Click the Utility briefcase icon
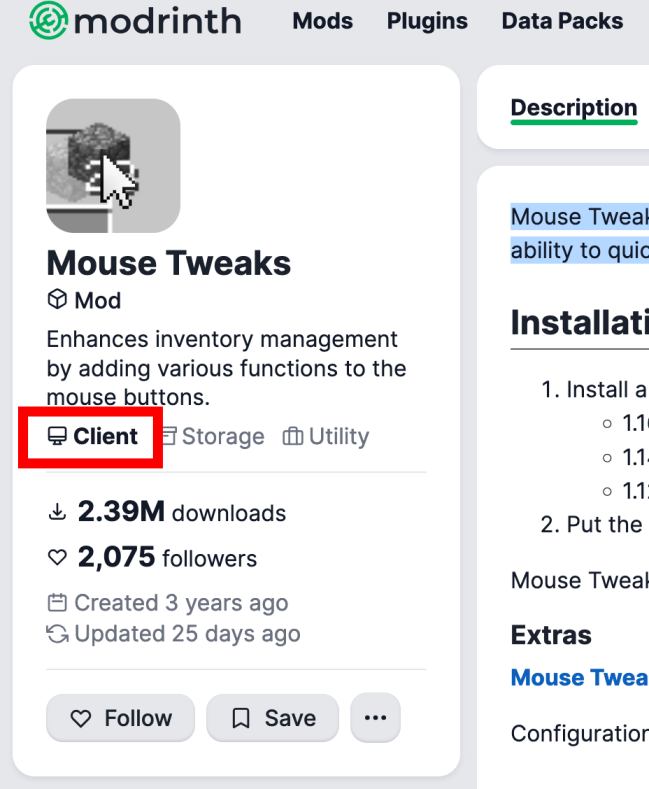 [293, 436]
